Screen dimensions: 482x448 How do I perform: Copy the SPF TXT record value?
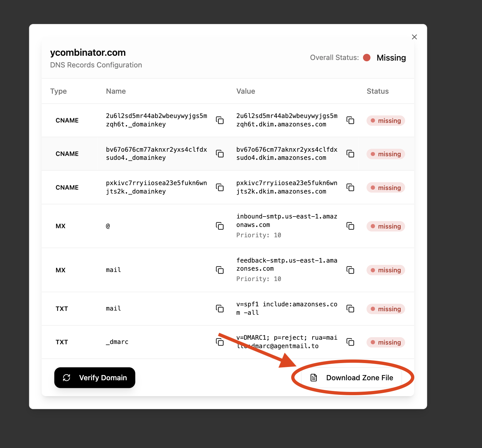click(x=350, y=309)
